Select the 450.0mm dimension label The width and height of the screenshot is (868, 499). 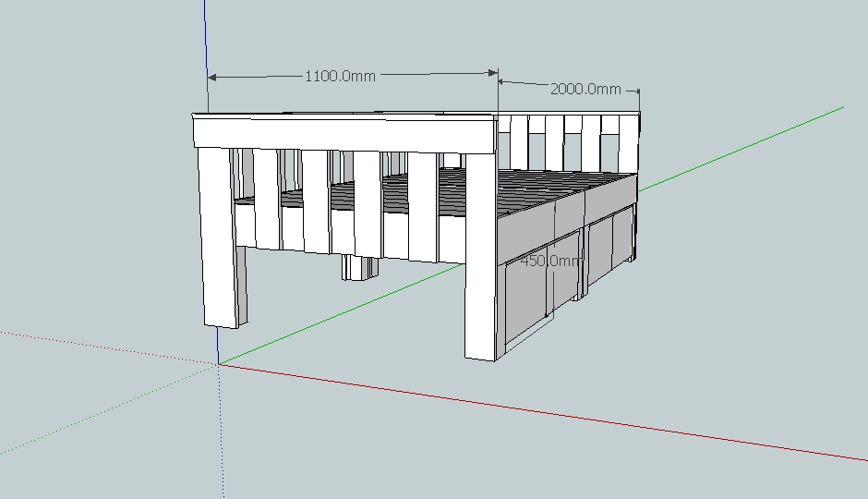[551, 261]
